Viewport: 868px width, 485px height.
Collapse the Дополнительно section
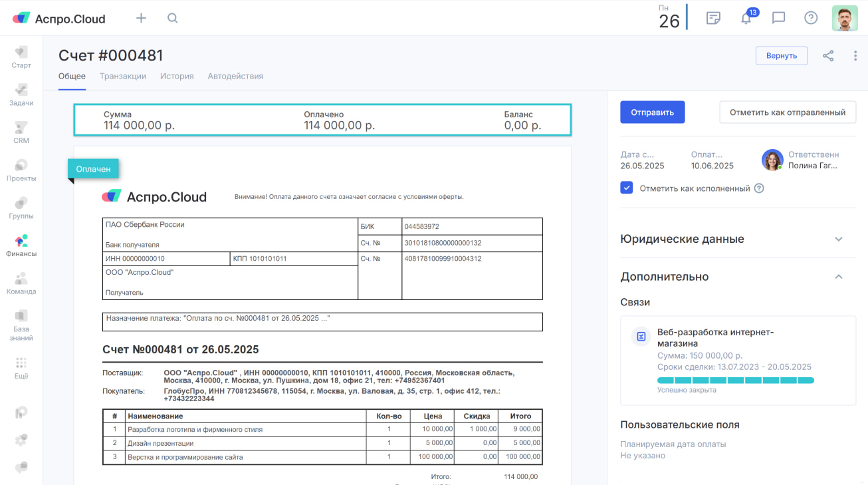click(838, 277)
